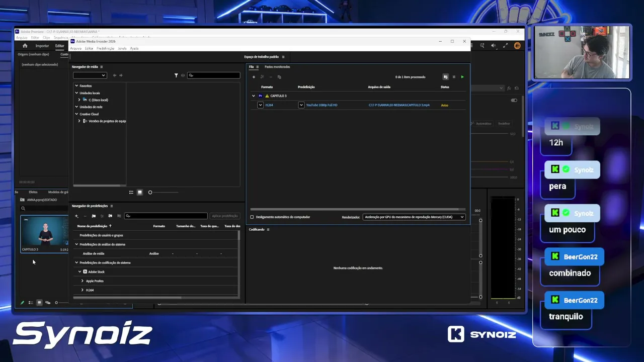Click the Adobe Stock icon in preset list
Screen dimensions: 644x362
click(x=85, y=271)
